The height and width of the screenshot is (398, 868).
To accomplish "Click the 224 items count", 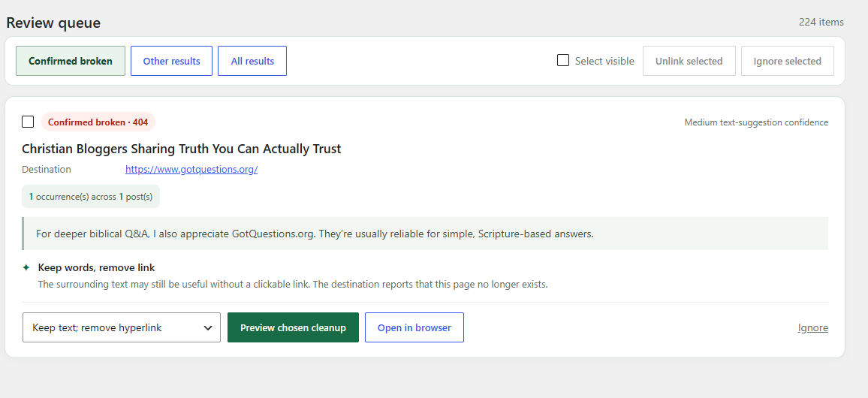I will coord(821,22).
